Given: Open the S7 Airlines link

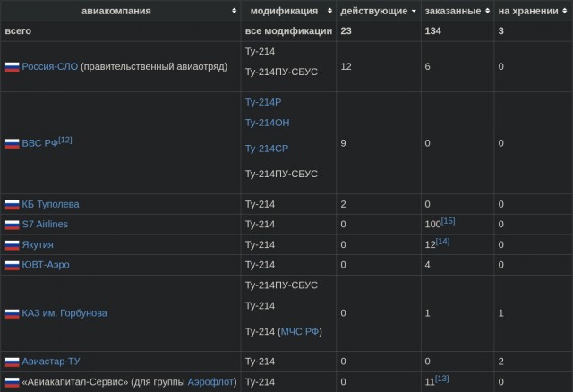Looking at the screenshot, I should (x=45, y=225).
